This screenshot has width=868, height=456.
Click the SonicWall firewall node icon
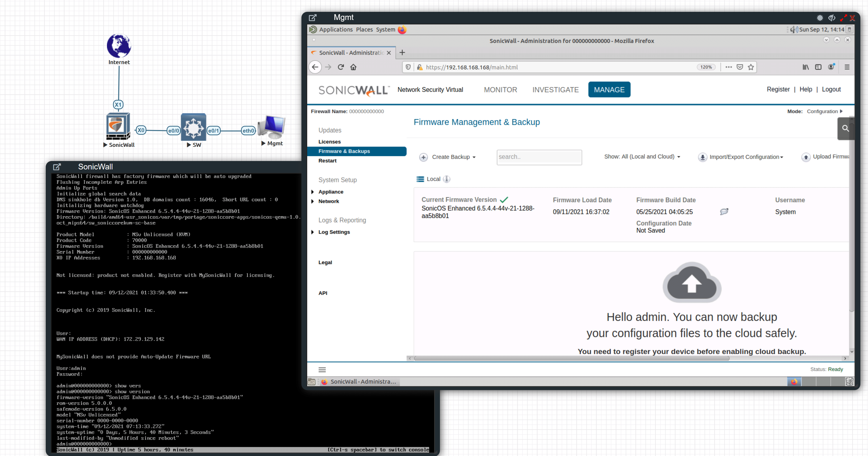(x=118, y=126)
